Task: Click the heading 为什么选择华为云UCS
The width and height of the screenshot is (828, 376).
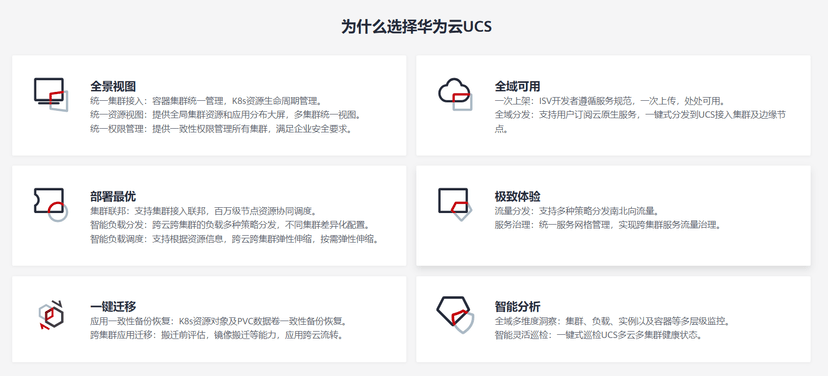Action: [416, 26]
